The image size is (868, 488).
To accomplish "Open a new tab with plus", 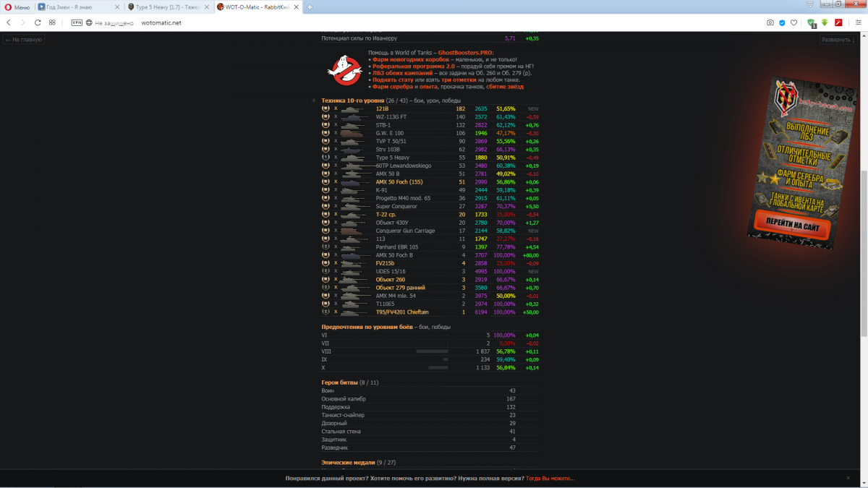I will [310, 7].
